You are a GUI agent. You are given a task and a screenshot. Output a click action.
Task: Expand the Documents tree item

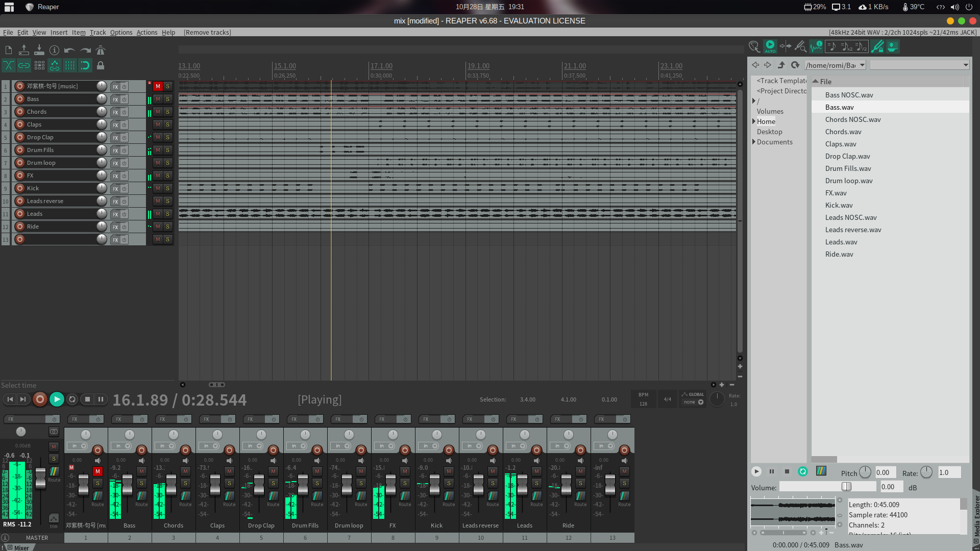(x=754, y=142)
